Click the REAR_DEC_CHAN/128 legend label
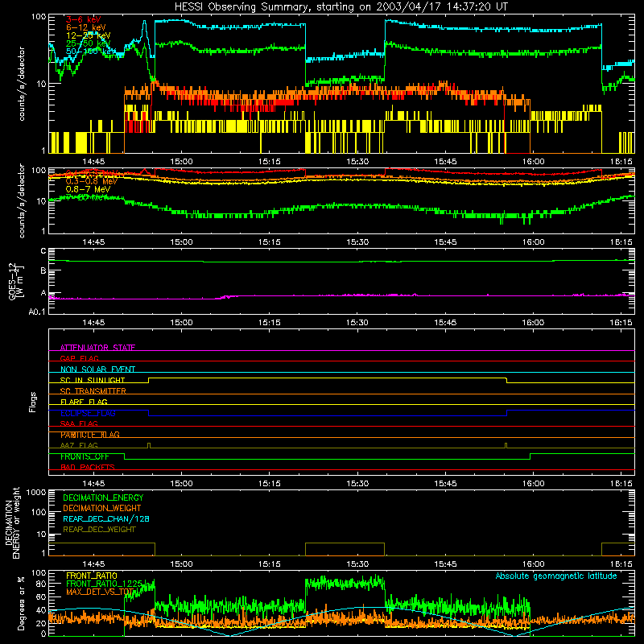Viewport: 644px width, 644px height. pos(106,518)
